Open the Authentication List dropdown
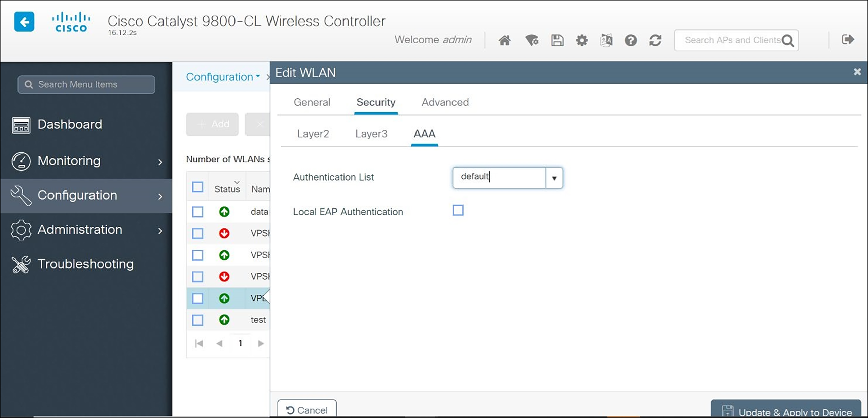The image size is (868, 418). [554, 178]
